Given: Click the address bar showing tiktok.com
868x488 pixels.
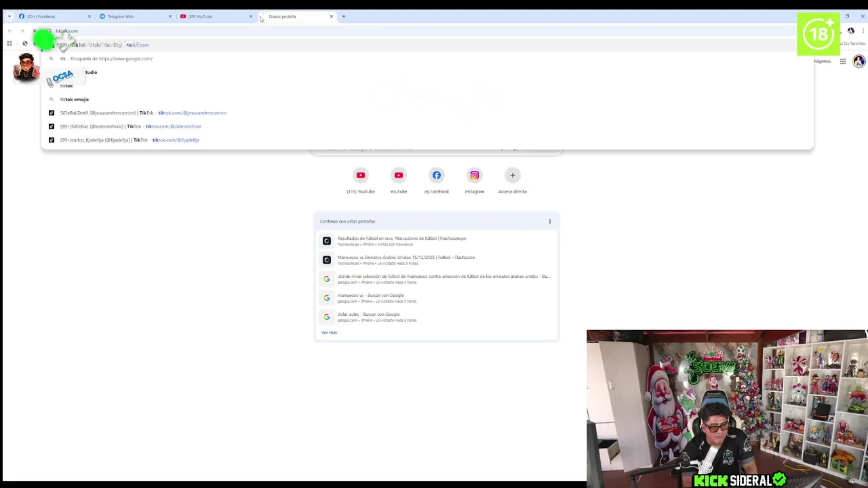Looking at the screenshot, I should tap(420, 30).
